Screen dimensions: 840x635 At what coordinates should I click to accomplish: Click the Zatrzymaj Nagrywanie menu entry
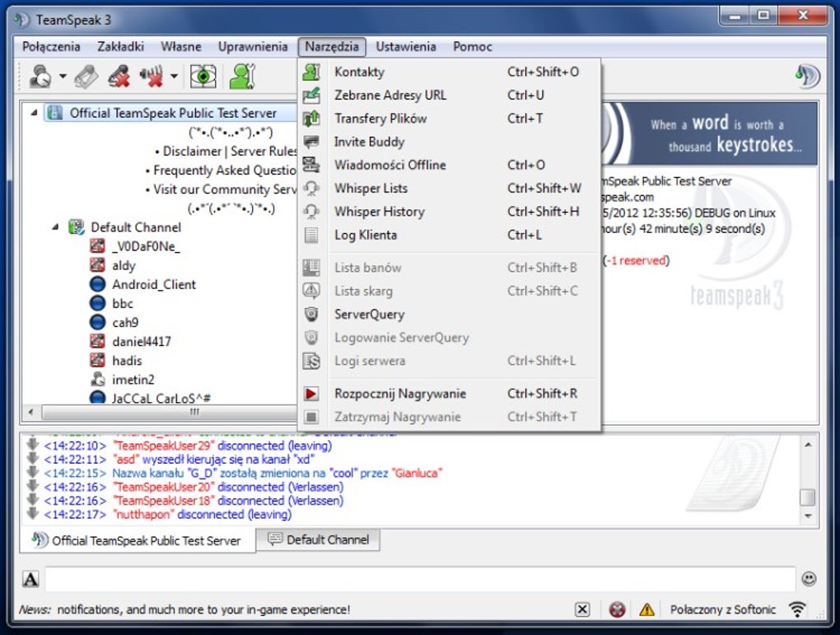click(x=450, y=417)
